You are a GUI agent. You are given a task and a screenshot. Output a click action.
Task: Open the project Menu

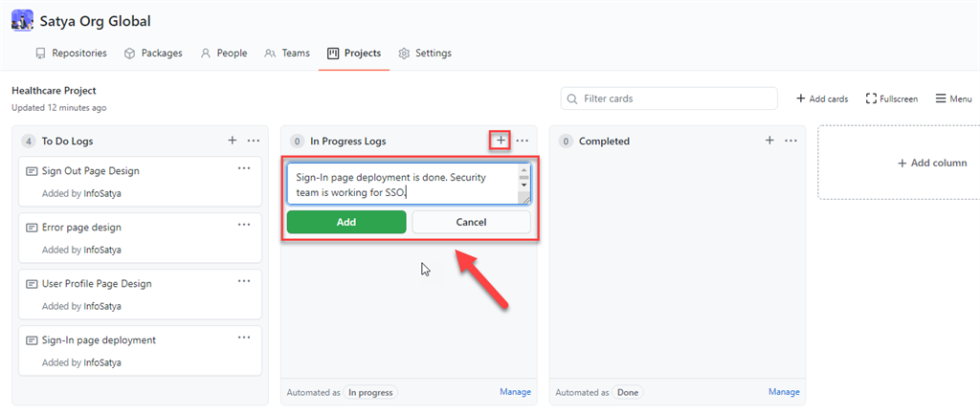pyautogui.click(x=953, y=98)
